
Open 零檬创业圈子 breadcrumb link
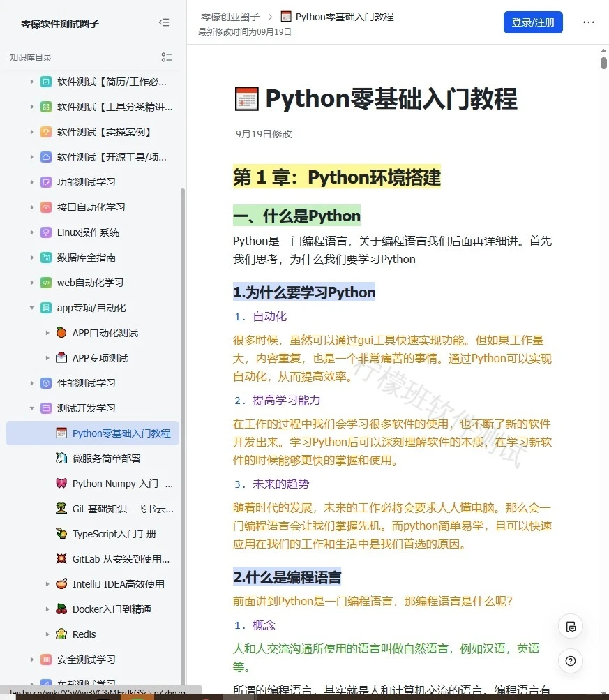tap(230, 17)
